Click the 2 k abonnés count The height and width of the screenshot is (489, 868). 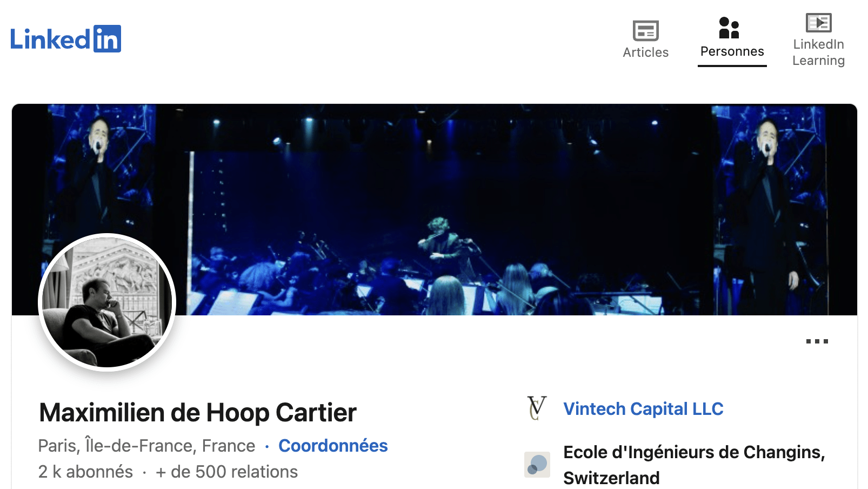pyautogui.click(x=85, y=472)
